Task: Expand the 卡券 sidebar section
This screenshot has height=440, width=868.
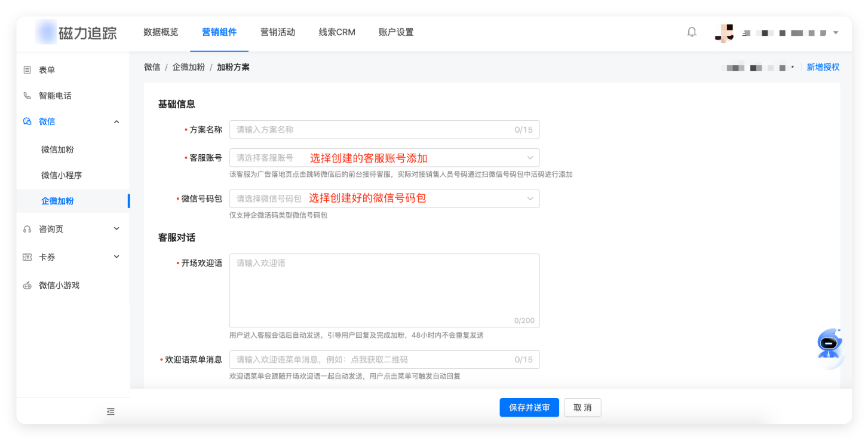Action: [116, 256]
